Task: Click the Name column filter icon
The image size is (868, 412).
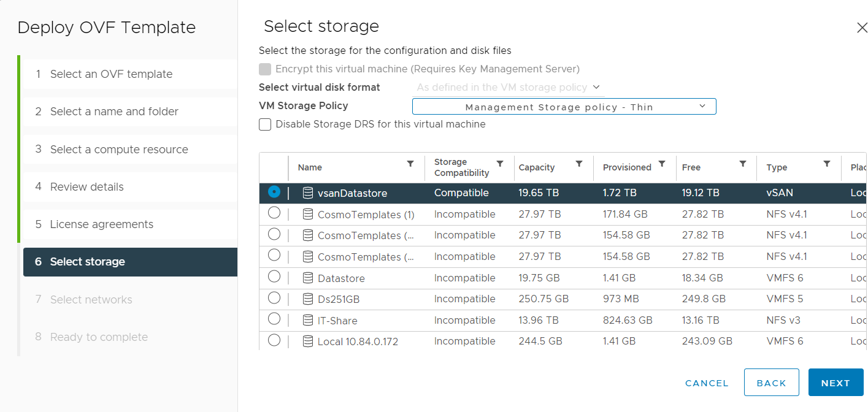Action: 410,164
